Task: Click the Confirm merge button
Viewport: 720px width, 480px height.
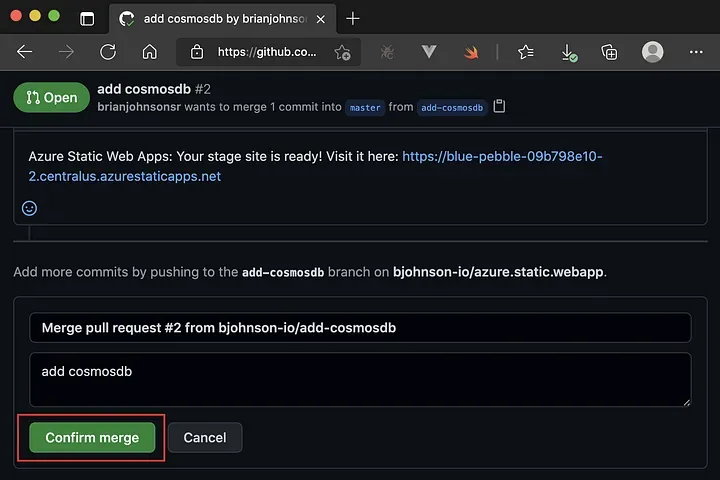Action: click(92, 437)
